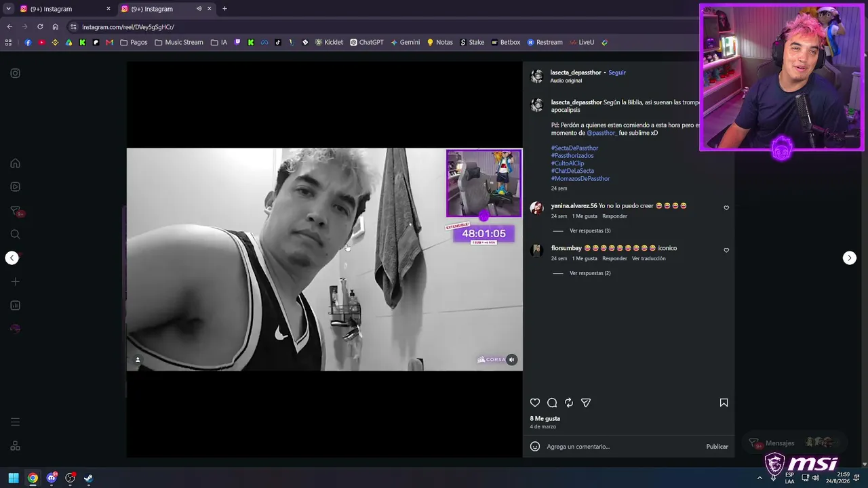Screen dimensions: 868x488
Task: Open the IA bookmarks folder
Action: 219,42
